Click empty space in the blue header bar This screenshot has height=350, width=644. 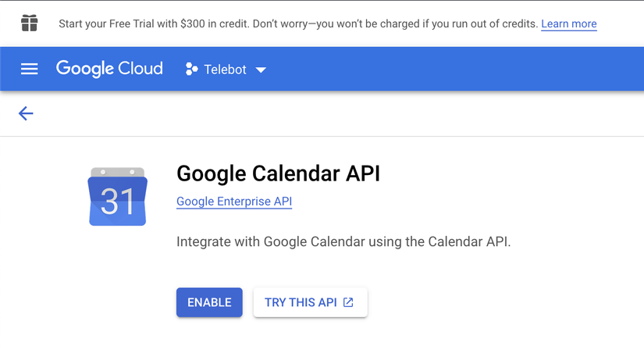(453, 69)
